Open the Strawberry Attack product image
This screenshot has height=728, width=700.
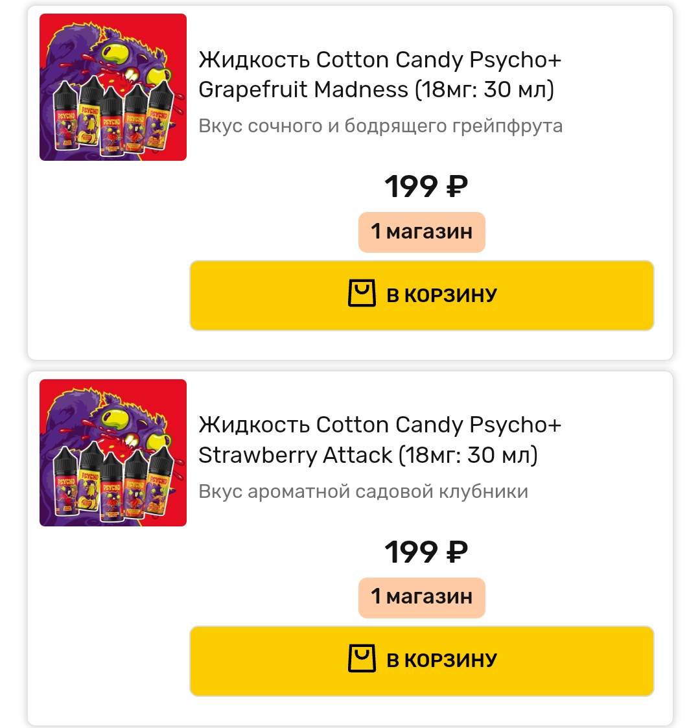click(113, 452)
